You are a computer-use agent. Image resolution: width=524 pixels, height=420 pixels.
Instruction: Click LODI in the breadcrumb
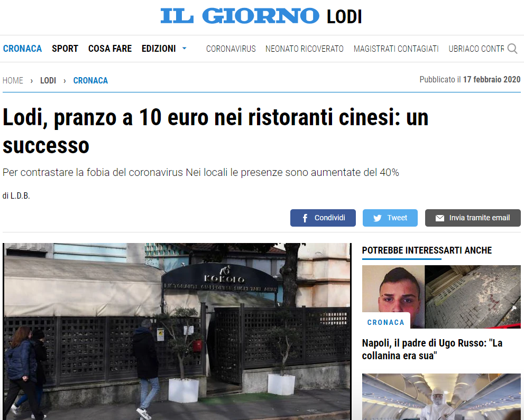point(48,80)
